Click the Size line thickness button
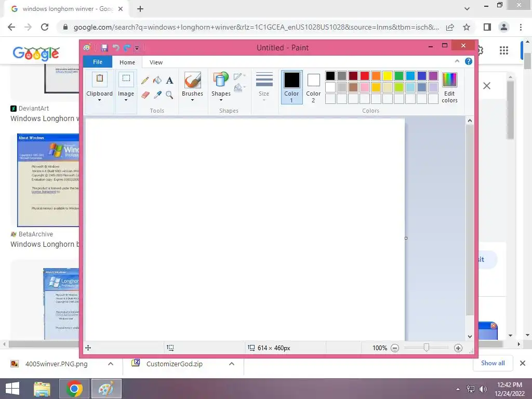Screen dimensions: 532x399 pyautogui.click(x=264, y=87)
